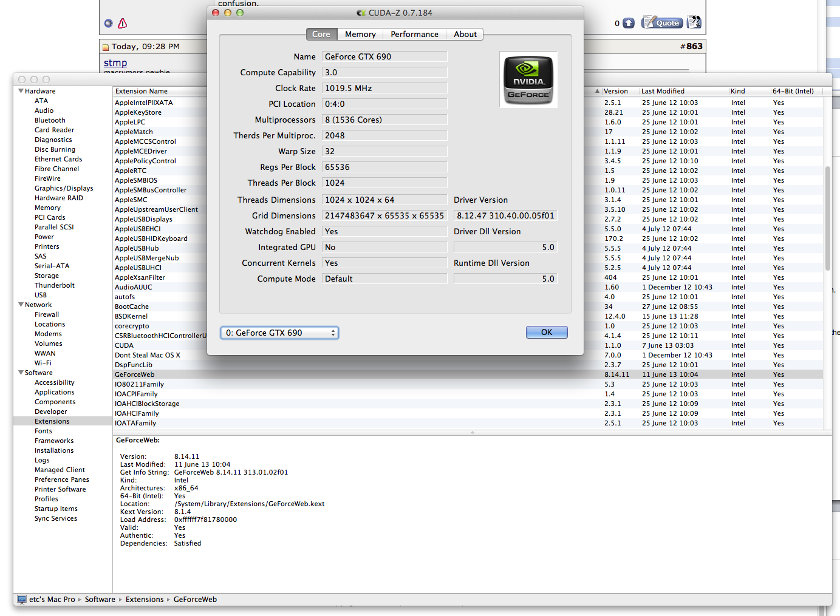Select Sync Services in sidebar

click(56, 518)
